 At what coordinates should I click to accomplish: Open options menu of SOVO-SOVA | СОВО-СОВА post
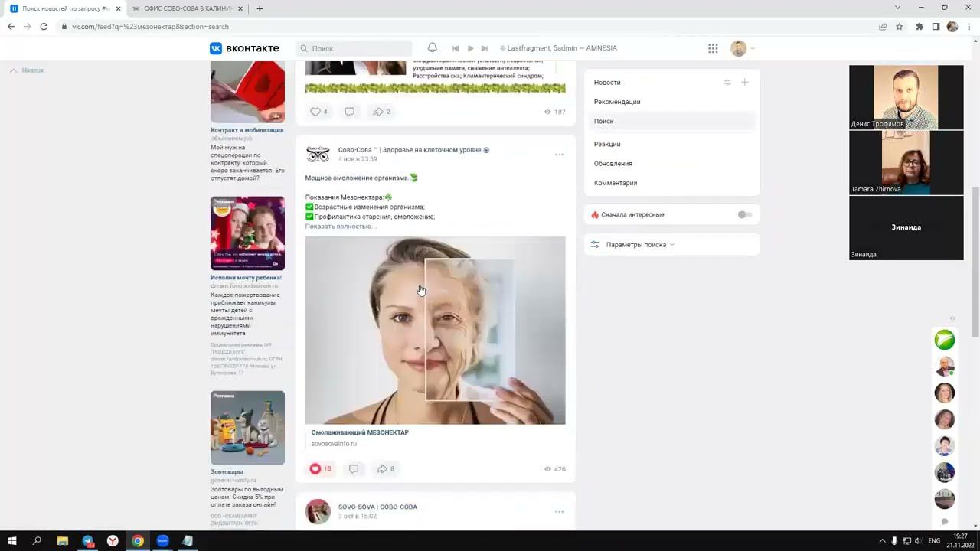click(x=559, y=512)
